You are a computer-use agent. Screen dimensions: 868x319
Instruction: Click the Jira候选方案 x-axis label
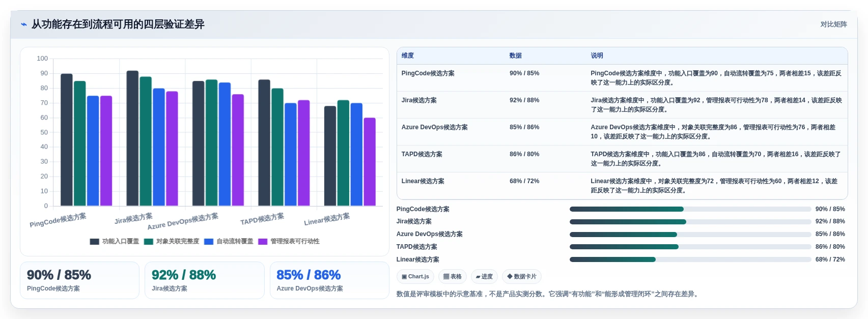pos(133,218)
